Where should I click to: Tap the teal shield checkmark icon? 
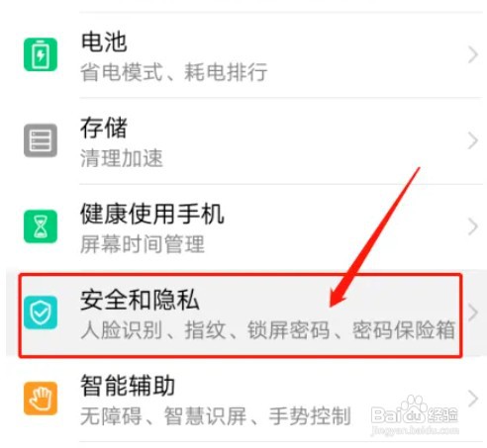click(x=41, y=313)
